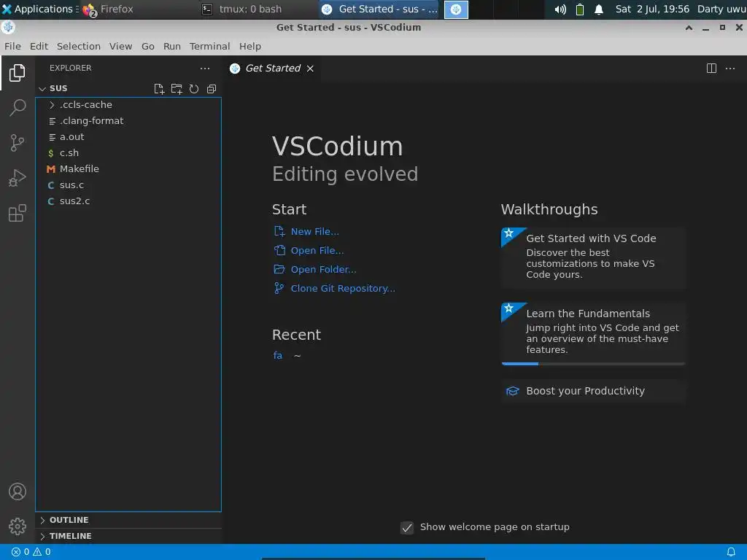Open the Help menu
This screenshot has width=747, height=560.
tap(250, 46)
